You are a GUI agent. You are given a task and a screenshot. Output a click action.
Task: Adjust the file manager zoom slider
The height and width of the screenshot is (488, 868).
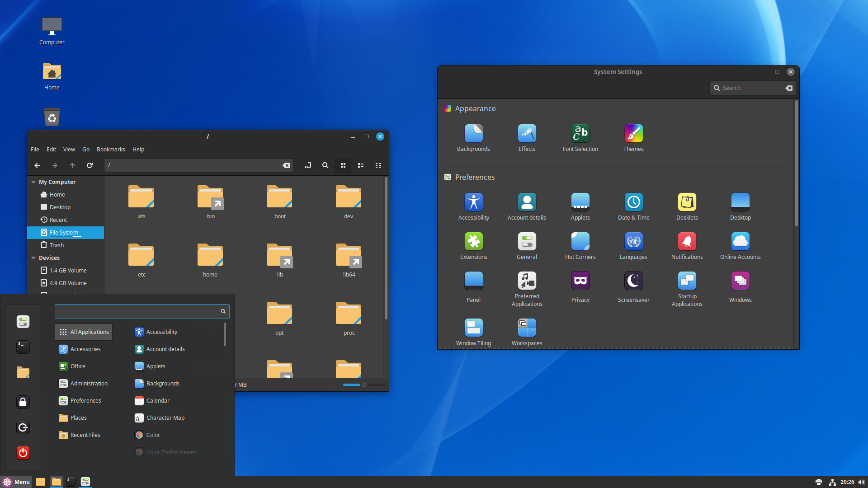click(364, 385)
